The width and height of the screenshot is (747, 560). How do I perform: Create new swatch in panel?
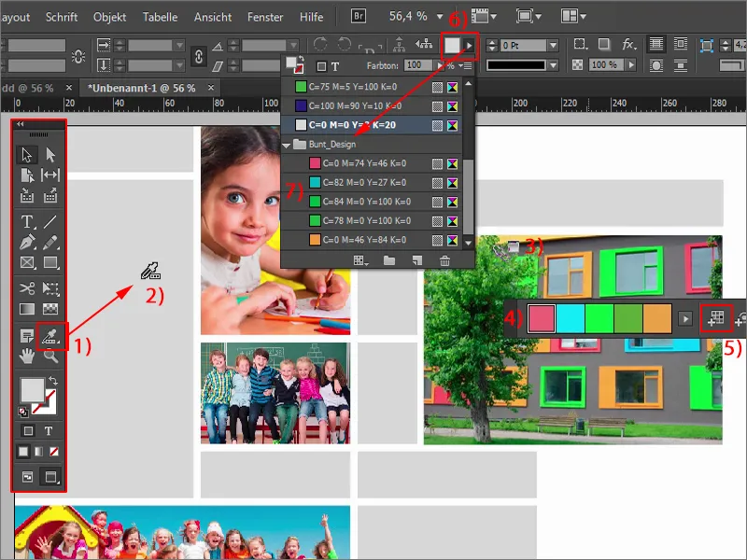[416, 260]
